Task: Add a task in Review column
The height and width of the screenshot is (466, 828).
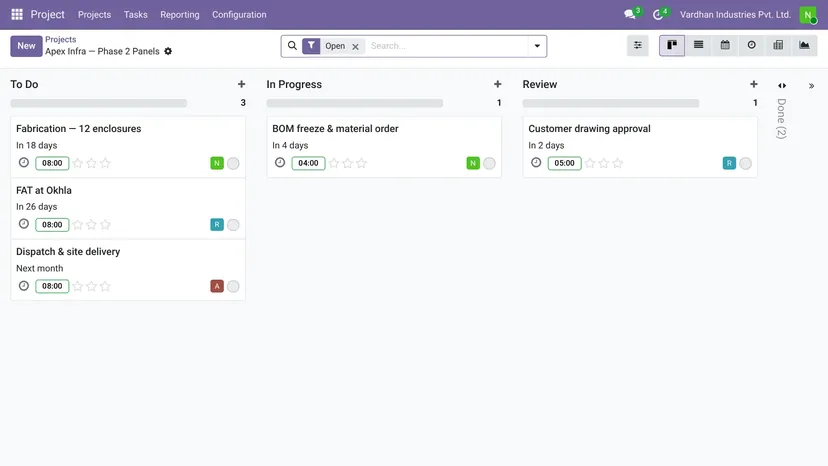Action: [754, 84]
